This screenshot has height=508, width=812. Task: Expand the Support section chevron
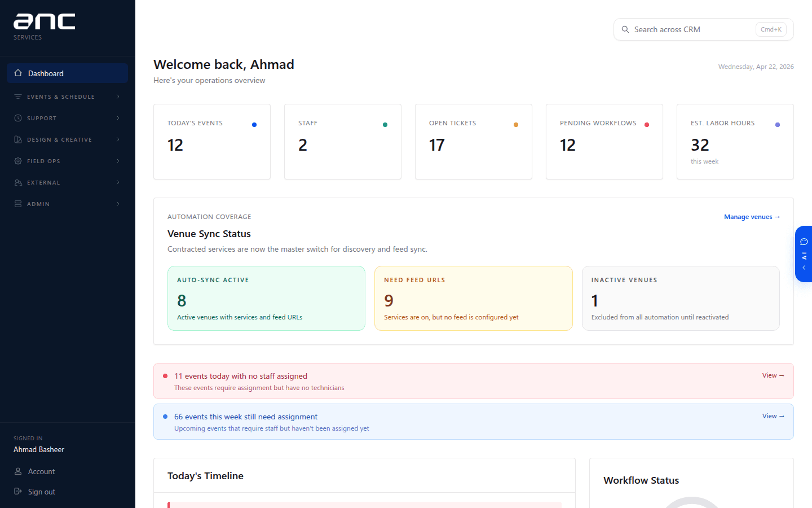point(118,118)
